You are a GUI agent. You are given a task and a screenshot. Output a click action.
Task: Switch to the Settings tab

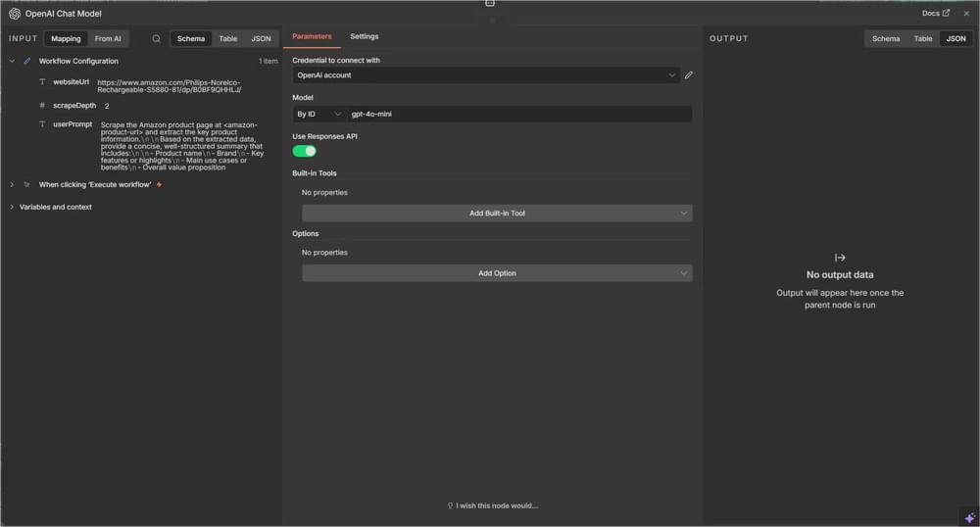[364, 36]
